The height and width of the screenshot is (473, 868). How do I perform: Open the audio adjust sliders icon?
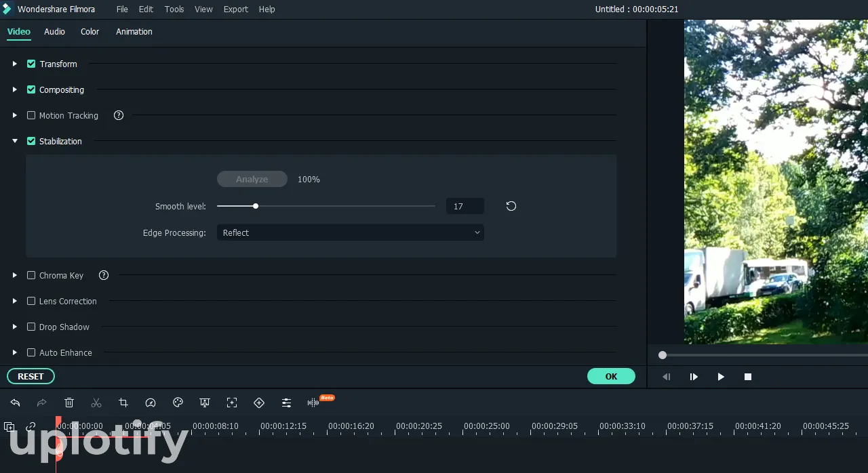point(286,403)
